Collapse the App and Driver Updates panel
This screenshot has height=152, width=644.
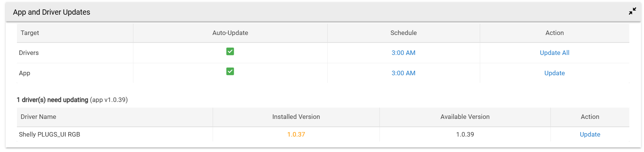(632, 11)
